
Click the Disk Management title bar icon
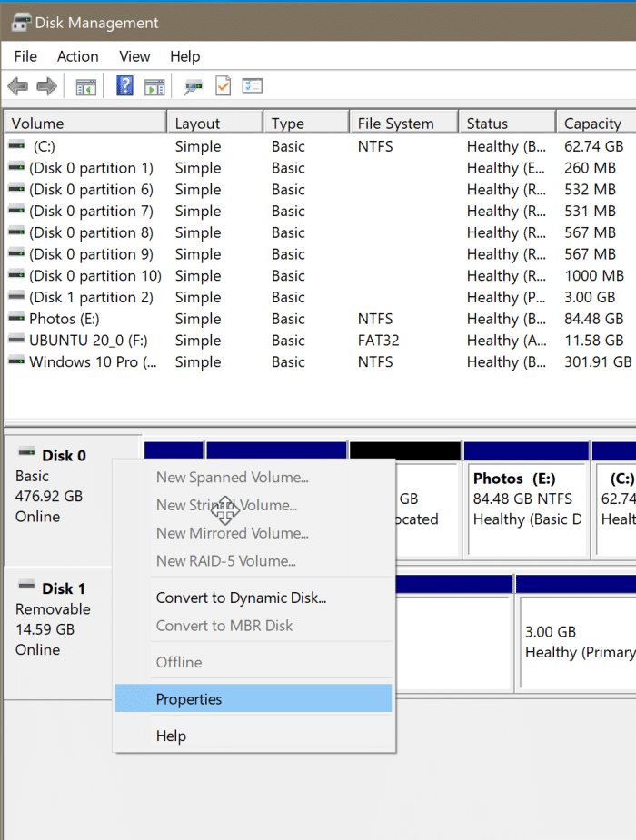22,23
